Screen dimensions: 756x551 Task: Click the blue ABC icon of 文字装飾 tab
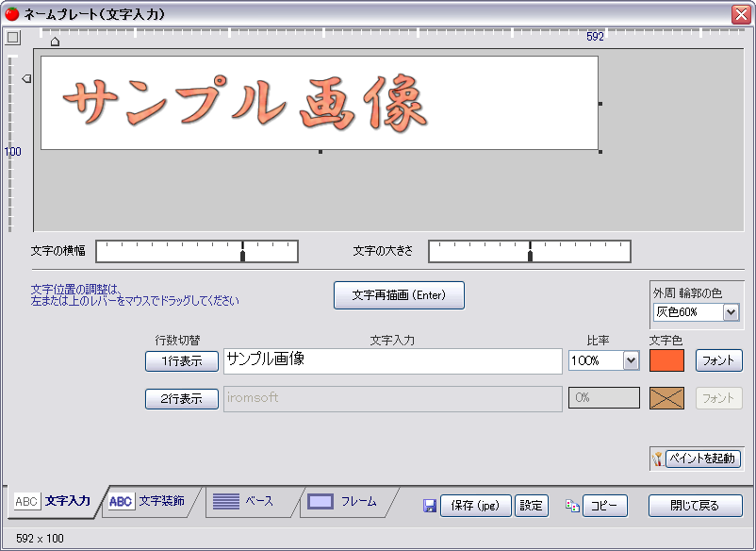[x=121, y=501]
